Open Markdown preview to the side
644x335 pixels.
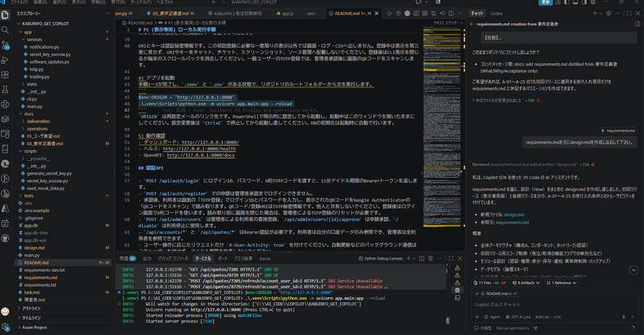(416, 14)
